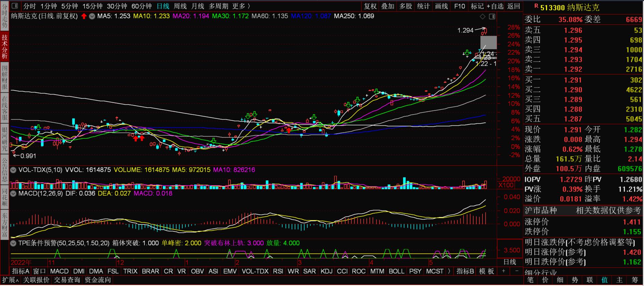Open the 技术分析 sidebar tab
Image resolution: width=644 pixels, height=286 pixels.
4,47
